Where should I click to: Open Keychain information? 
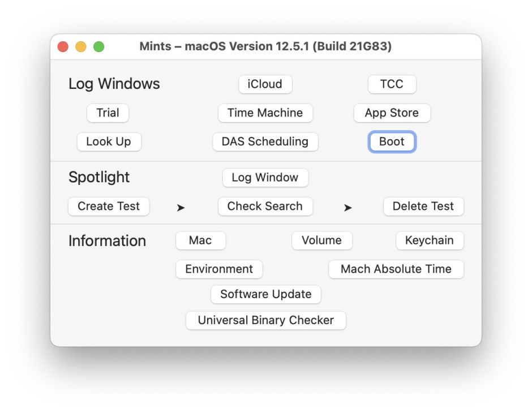click(x=429, y=240)
